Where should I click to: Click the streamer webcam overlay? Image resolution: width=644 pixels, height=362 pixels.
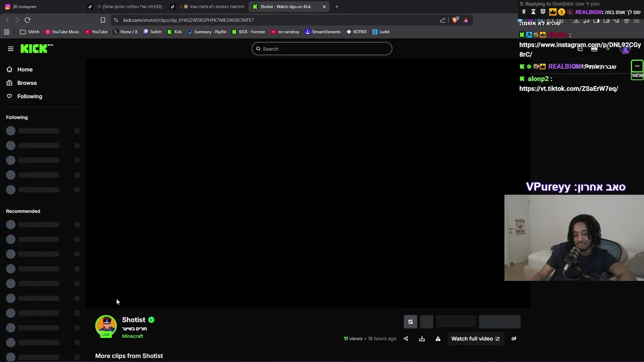click(574, 238)
